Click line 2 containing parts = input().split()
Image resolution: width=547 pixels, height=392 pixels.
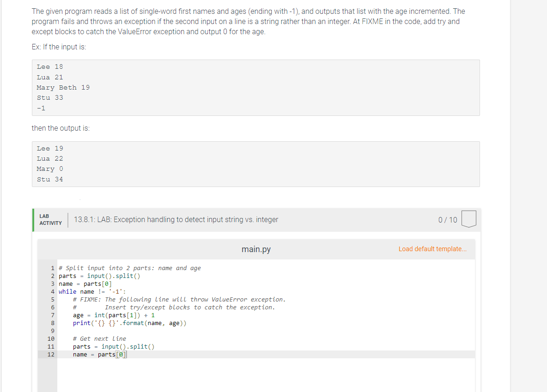tap(99, 276)
